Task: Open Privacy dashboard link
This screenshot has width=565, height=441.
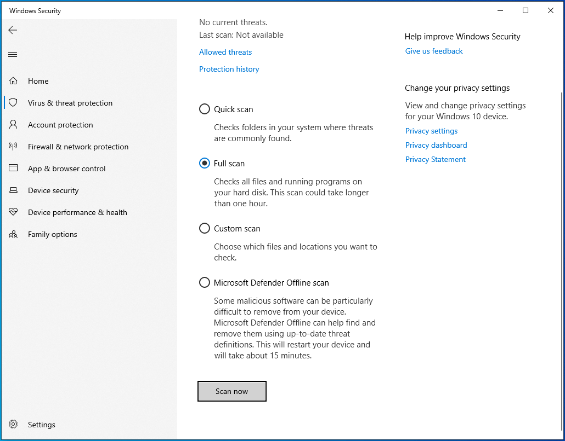Action: point(436,145)
